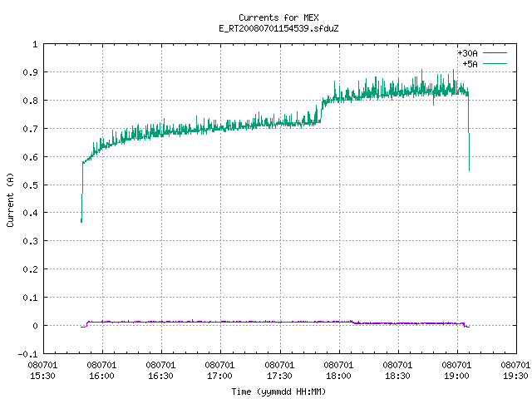
Task: Click the y-axis tick label '-0.1'
Action: (27, 354)
